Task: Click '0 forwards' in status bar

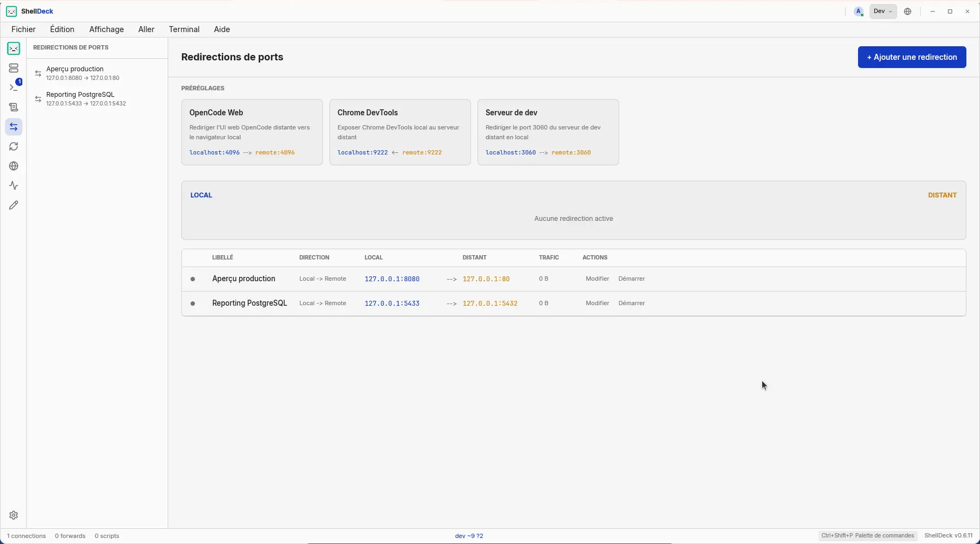Action: click(70, 536)
